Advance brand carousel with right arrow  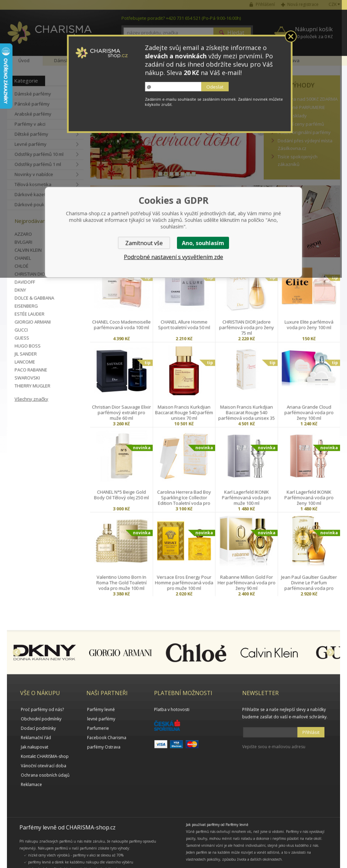pyautogui.click(x=330, y=652)
